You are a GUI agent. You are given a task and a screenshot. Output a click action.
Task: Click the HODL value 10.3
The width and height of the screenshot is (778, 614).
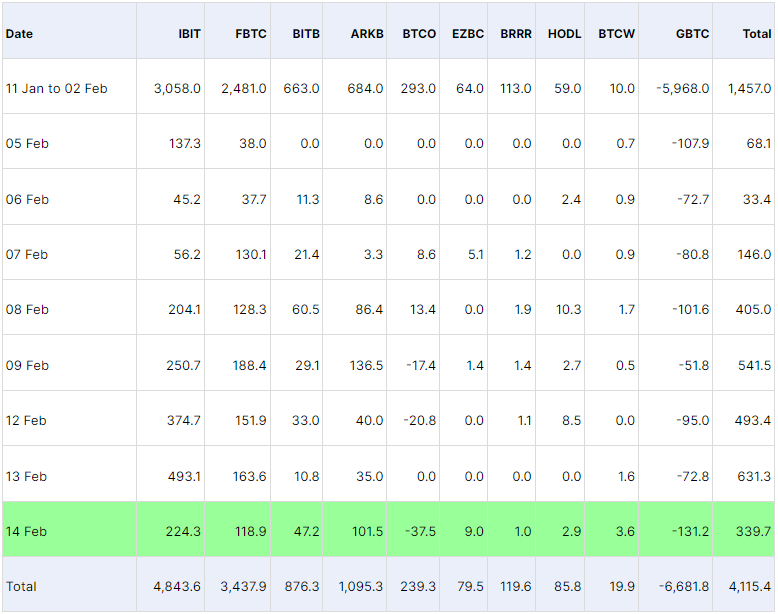(x=568, y=310)
